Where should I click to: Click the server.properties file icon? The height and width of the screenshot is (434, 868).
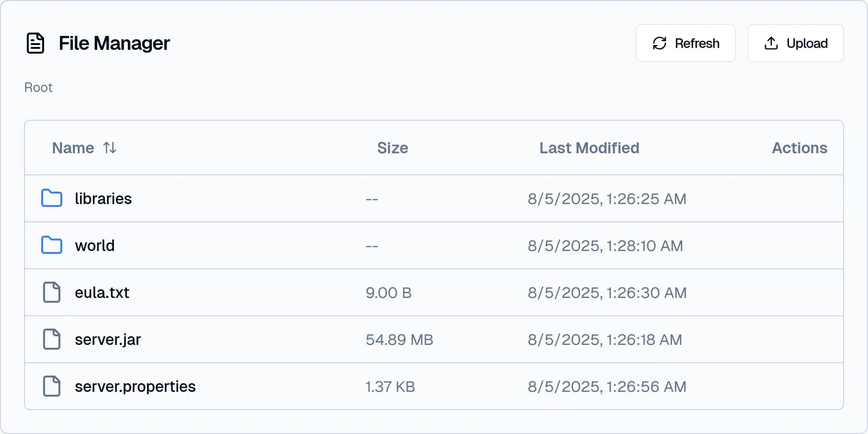[51, 386]
